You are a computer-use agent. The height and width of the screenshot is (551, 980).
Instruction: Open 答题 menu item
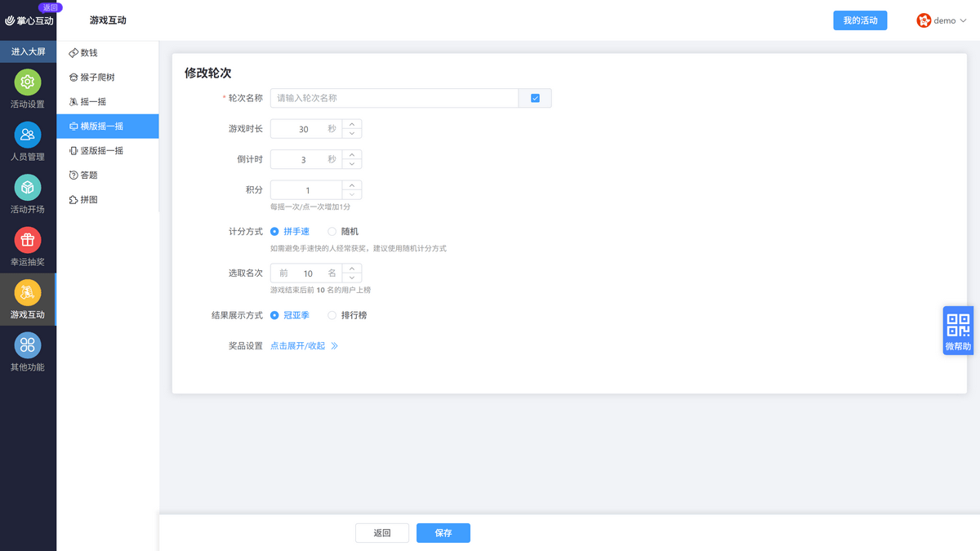[x=108, y=176]
